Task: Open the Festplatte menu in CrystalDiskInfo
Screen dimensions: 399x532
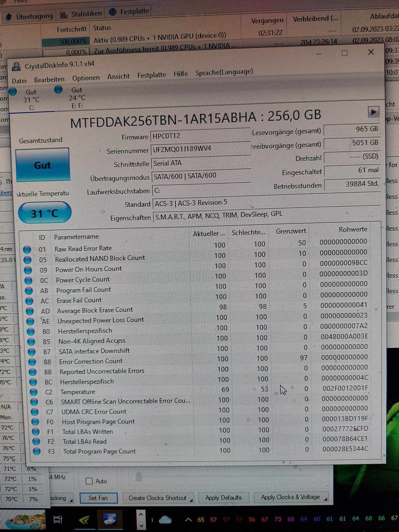Action: (152, 75)
